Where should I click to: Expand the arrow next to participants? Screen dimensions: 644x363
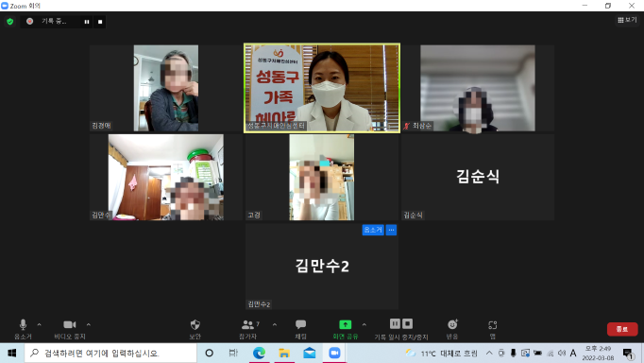(x=275, y=325)
